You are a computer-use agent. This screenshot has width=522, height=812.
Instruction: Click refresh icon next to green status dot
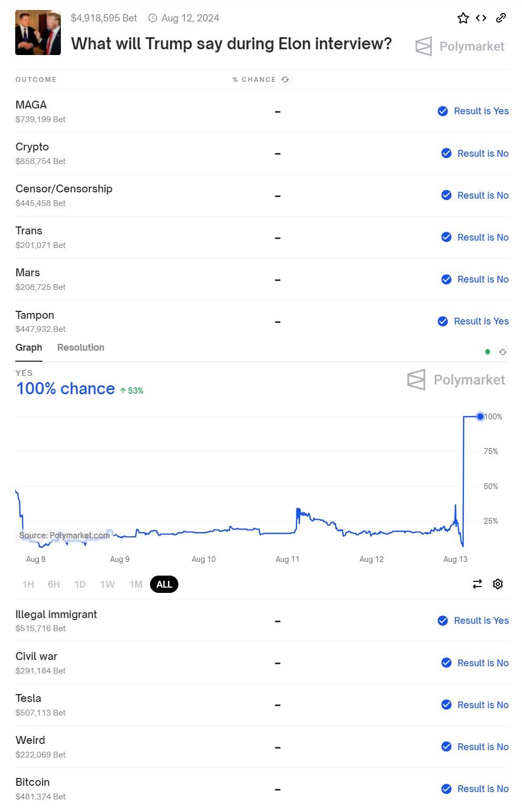[x=503, y=352]
